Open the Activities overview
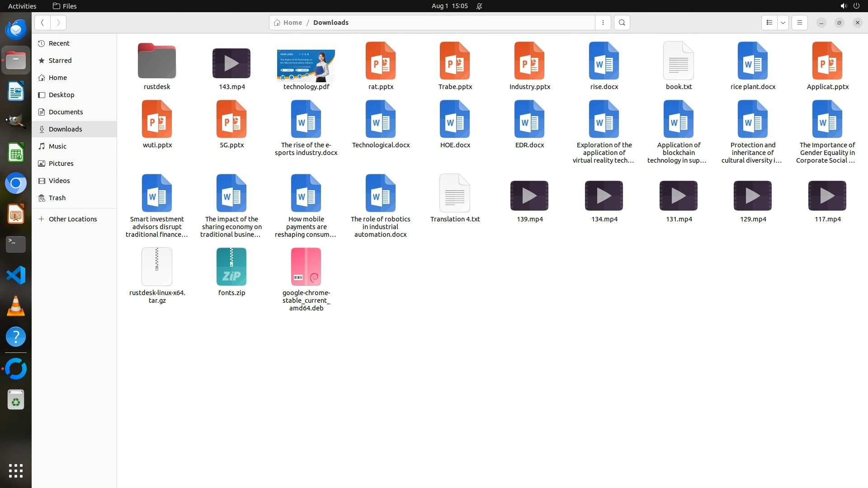The height and width of the screenshot is (488, 868). pyautogui.click(x=22, y=6)
